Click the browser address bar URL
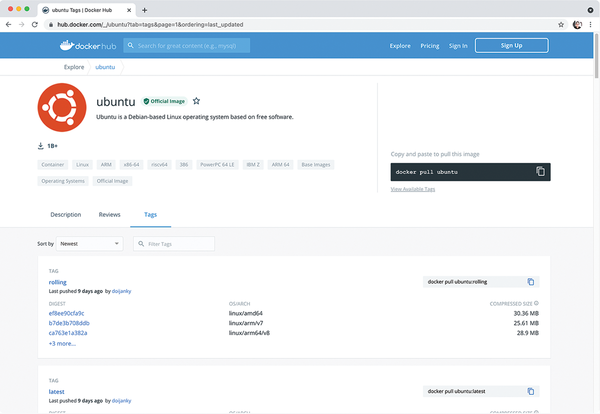 click(x=150, y=24)
